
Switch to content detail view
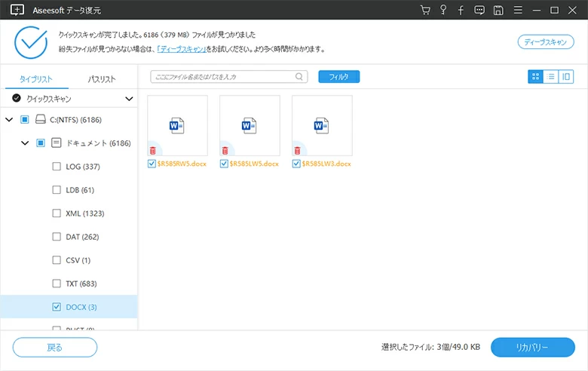pyautogui.click(x=565, y=76)
